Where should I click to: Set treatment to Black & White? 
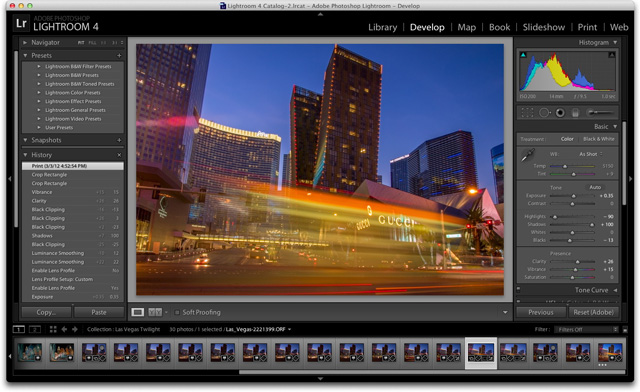(x=599, y=139)
